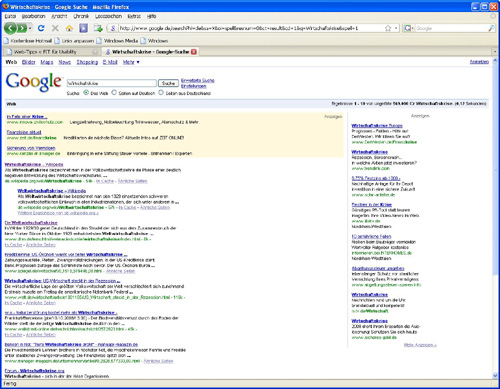Click the magnifier icon in the search bar

coord(491,28)
